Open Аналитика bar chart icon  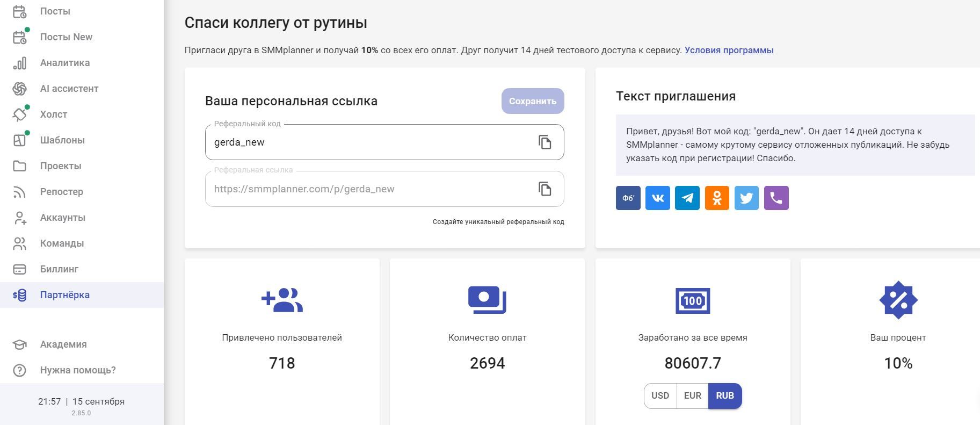click(19, 63)
